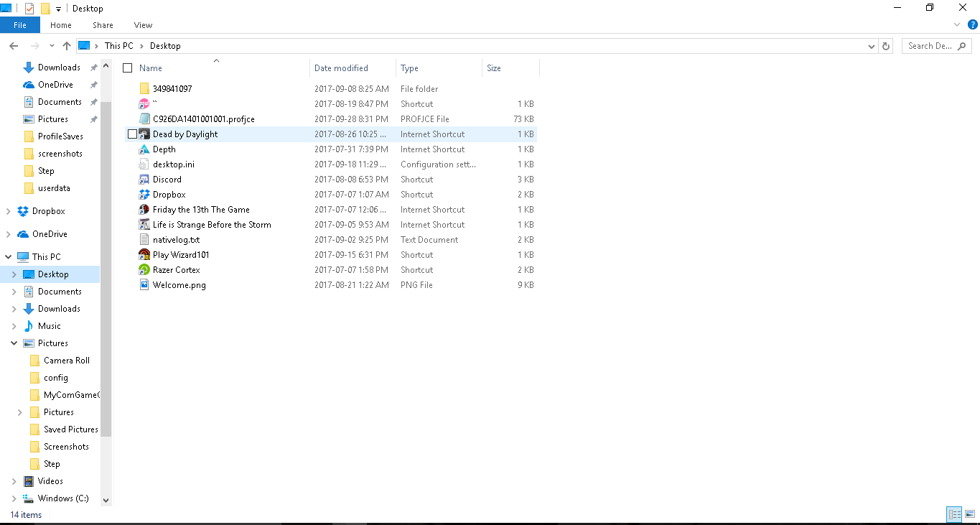Open Help with the blue question mark
980x525 pixels.
(x=973, y=24)
